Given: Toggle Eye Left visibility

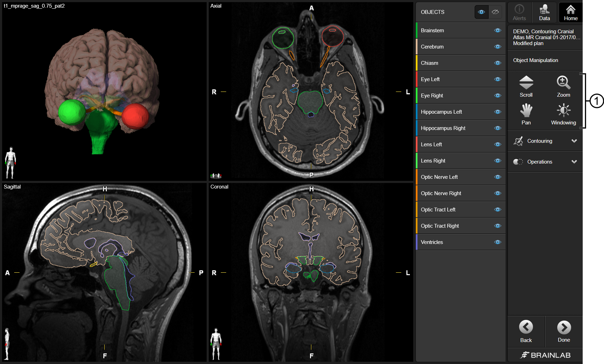Looking at the screenshot, I should pyautogui.click(x=497, y=79).
